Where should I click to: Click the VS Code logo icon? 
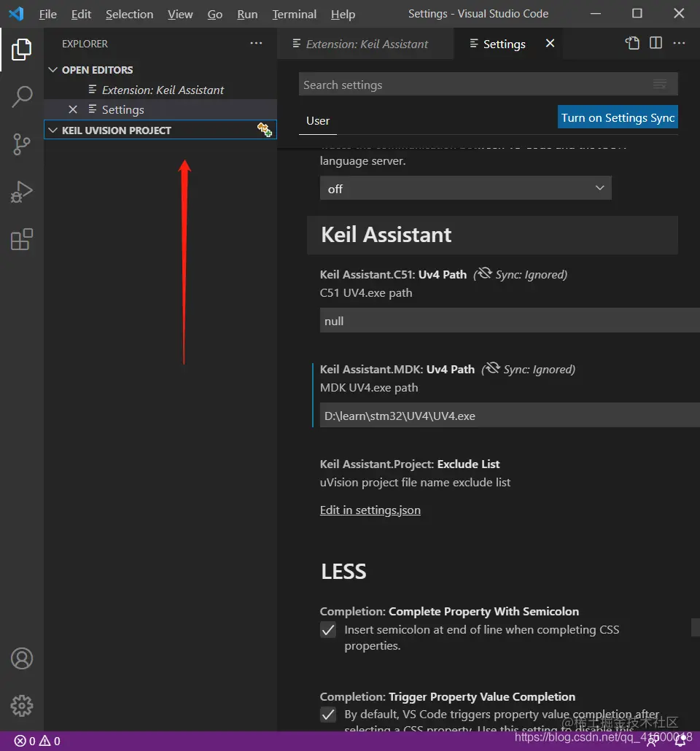tap(16, 13)
